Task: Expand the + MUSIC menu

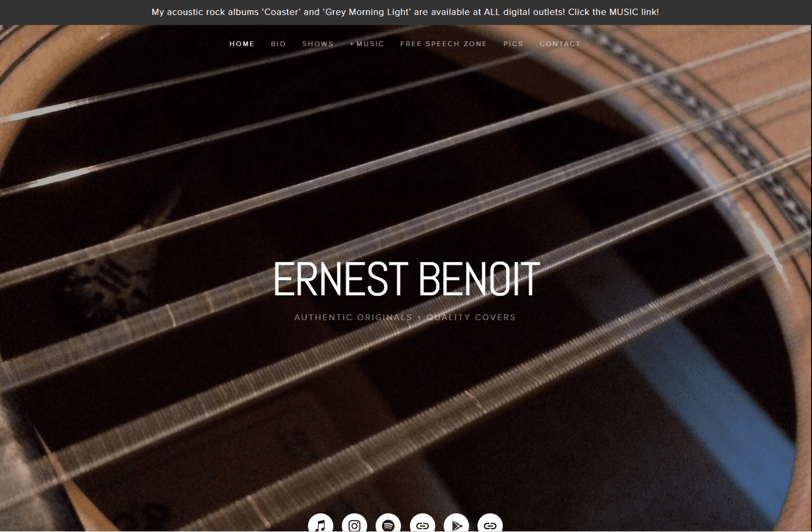Action: 367,44
